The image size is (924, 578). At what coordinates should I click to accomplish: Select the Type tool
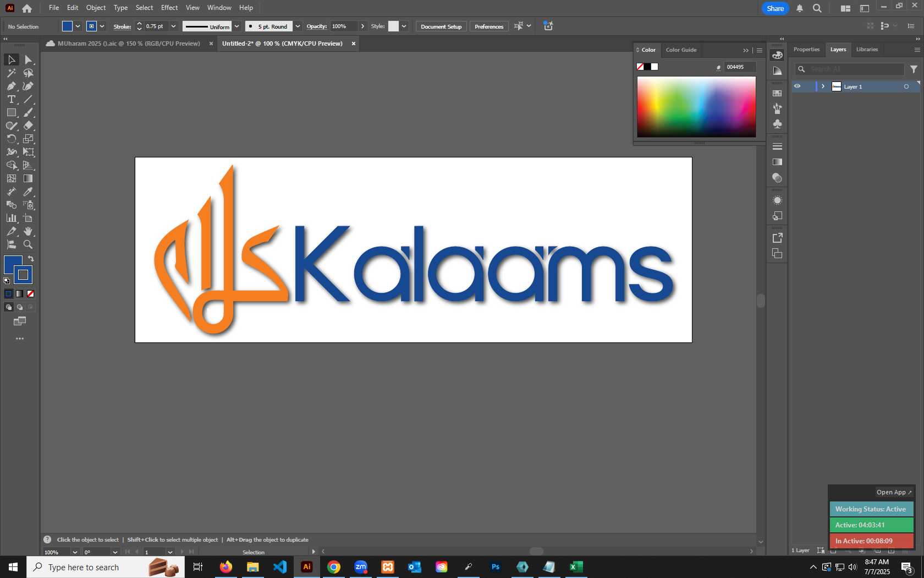[x=11, y=99]
